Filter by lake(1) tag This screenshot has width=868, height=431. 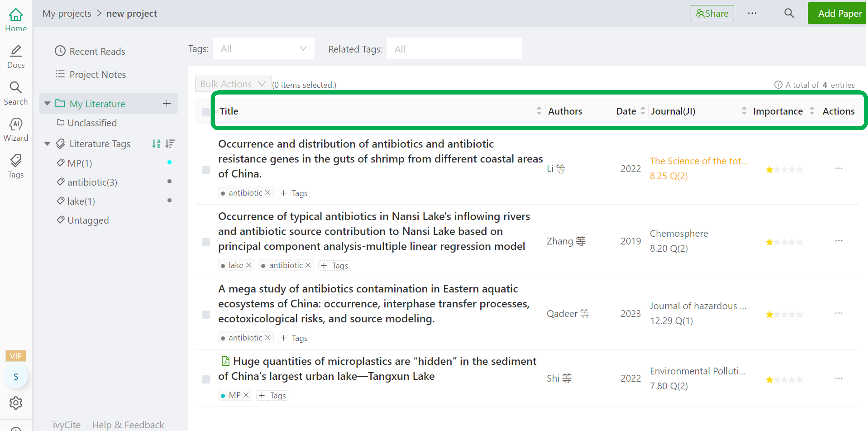pos(76,201)
